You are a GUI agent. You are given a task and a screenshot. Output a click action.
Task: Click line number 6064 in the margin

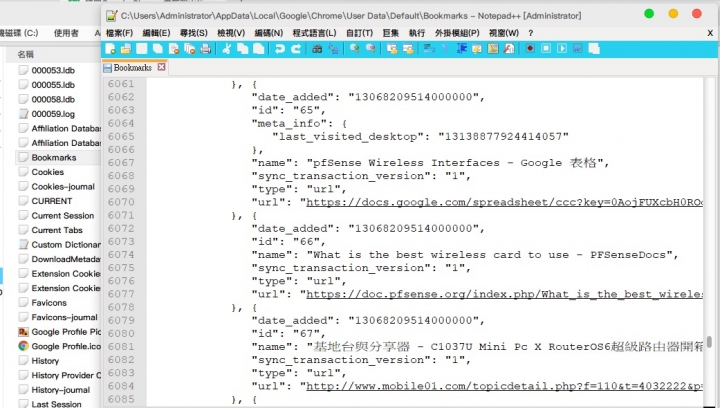pos(121,123)
